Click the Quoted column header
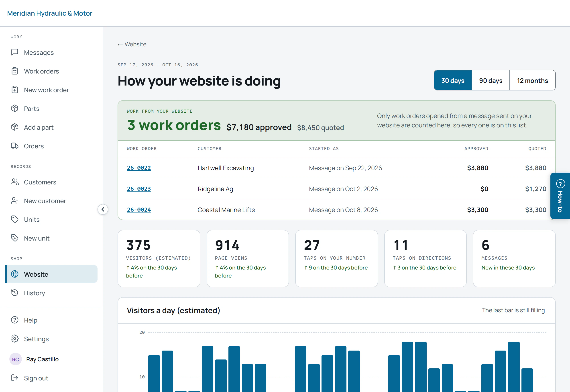Screen dimensions: 570x392 pos(537,149)
